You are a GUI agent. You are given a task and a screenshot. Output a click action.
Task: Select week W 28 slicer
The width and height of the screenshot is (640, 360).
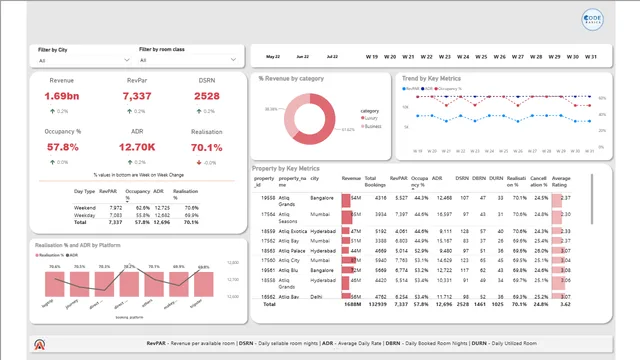(x=536, y=57)
